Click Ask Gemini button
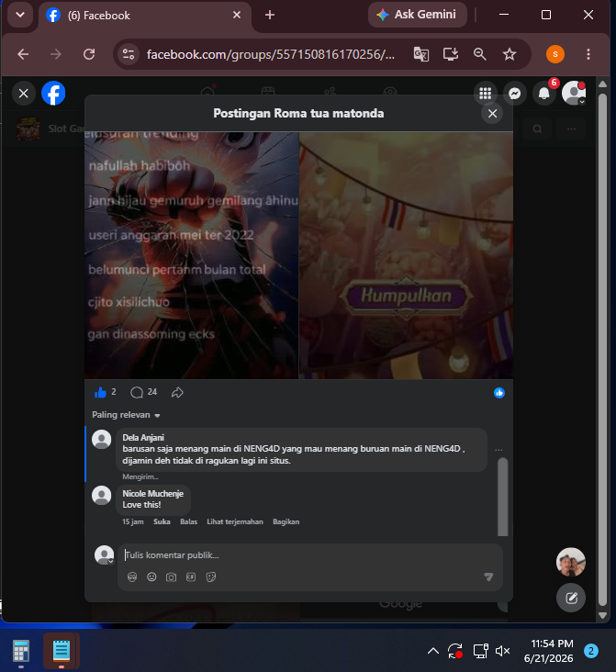616x672 pixels. (417, 15)
